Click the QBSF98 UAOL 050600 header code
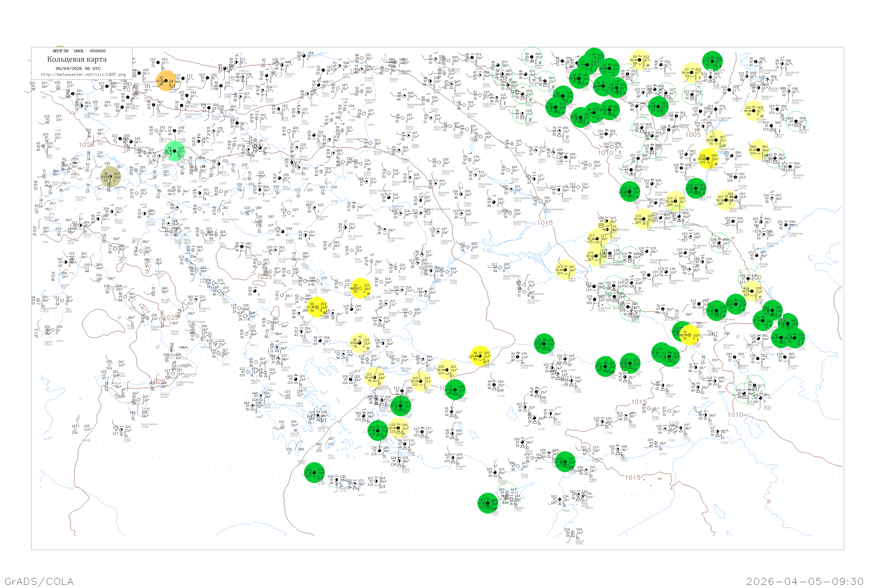The height and width of the screenshot is (588, 882). click(79, 51)
